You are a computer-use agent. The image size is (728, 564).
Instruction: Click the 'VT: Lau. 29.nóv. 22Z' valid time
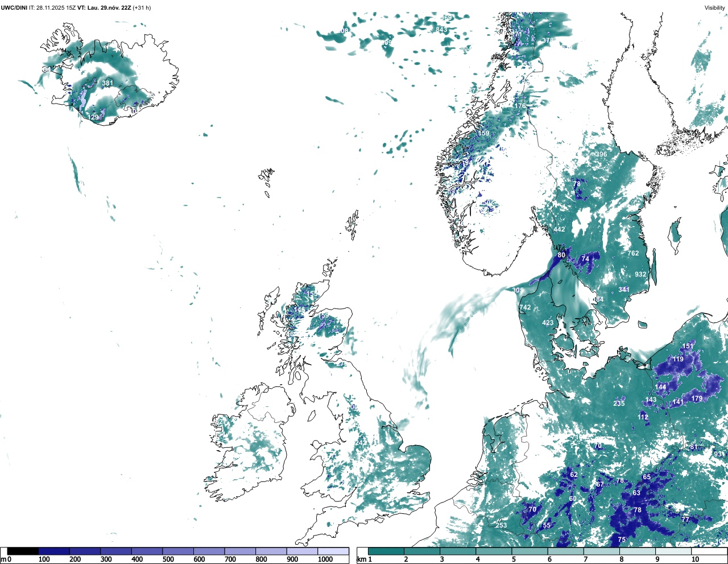(x=104, y=7)
